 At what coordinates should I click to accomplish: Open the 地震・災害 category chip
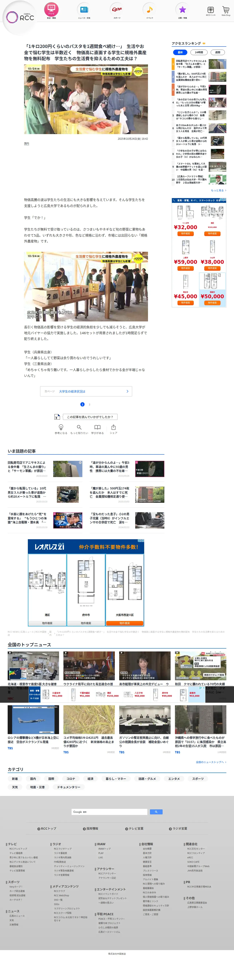coord(38,787)
